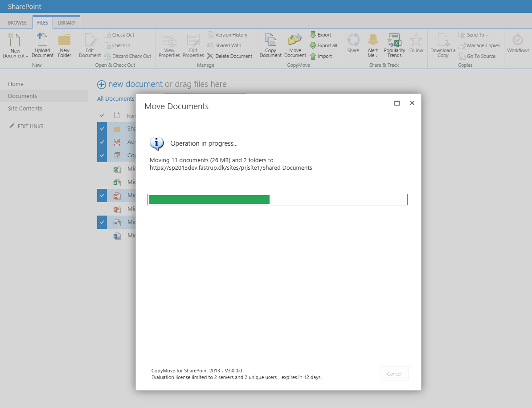Viewport: 532px width, 408px height.
Task: Click EDIT LINKS in navigation
Action: coord(30,126)
